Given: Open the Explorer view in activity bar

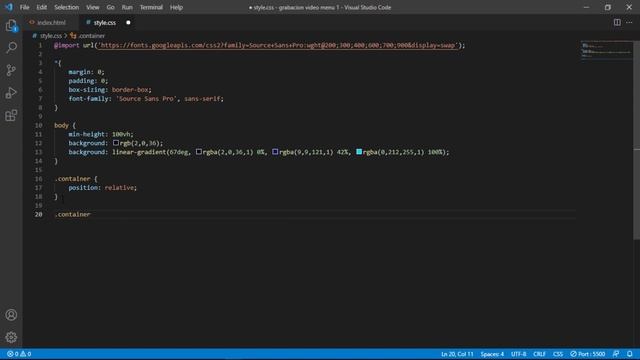Looking at the screenshot, I should click(x=11, y=26).
